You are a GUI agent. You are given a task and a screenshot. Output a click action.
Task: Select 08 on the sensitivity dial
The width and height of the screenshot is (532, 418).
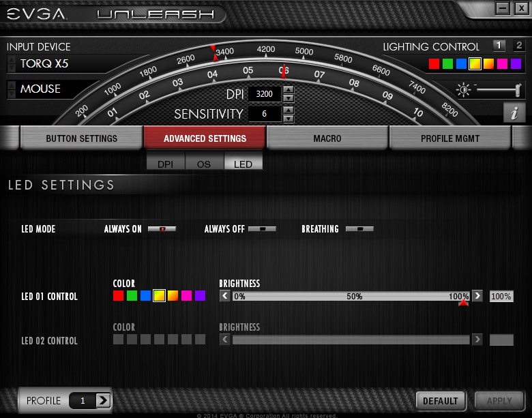(x=354, y=83)
